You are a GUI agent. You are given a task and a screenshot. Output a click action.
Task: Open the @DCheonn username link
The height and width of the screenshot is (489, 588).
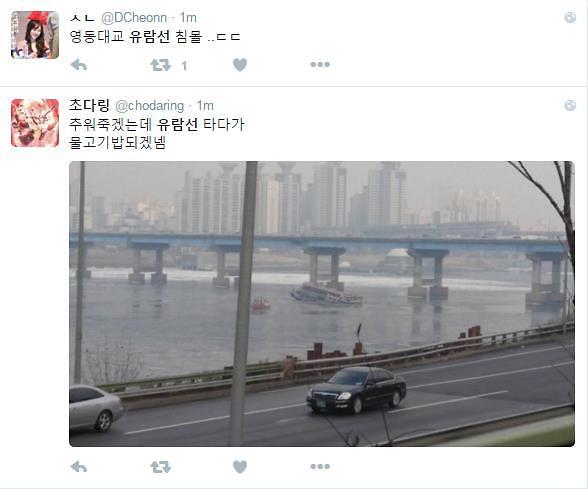coord(134,17)
